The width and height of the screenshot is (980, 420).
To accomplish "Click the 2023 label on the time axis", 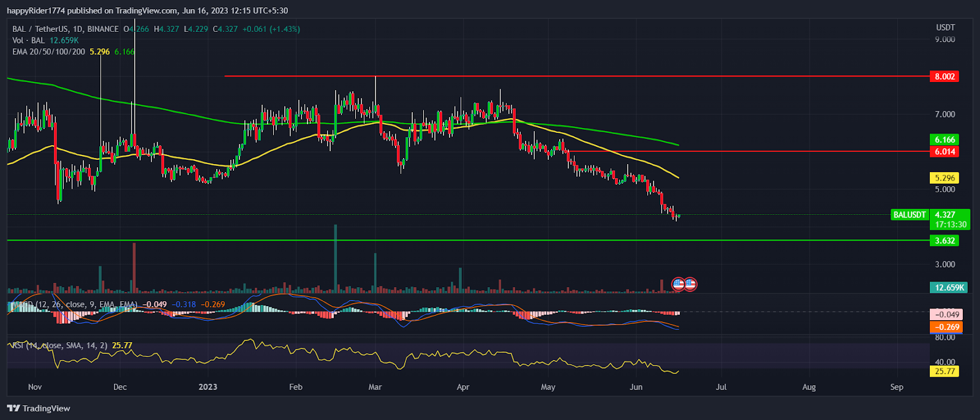I will pyautogui.click(x=208, y=387).
